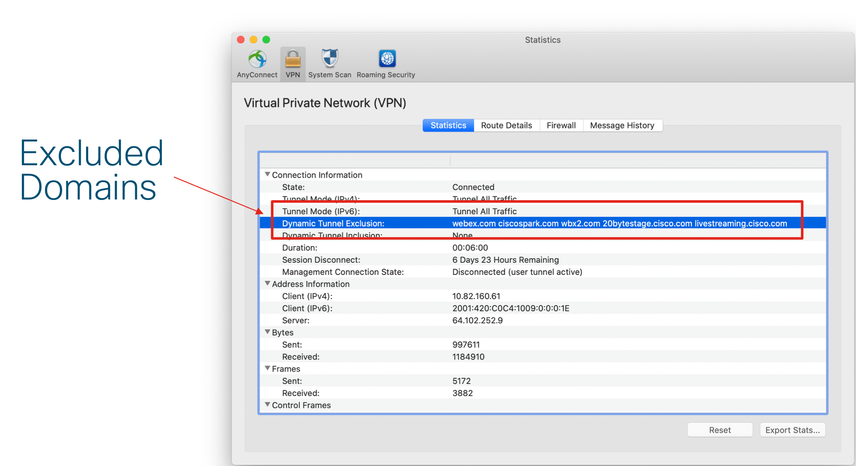
Task: Switch to the Statistics tab
Action: (x=448, y=126)
